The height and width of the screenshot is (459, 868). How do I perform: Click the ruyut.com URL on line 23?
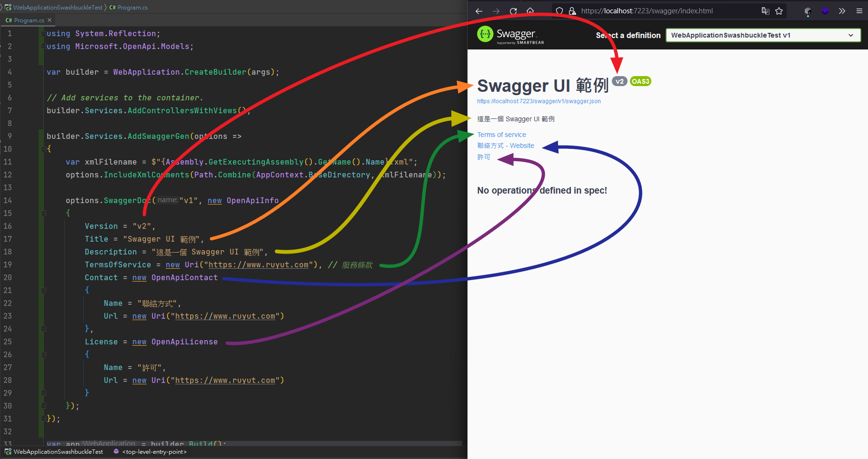pyautogui.click(x=225, y=316)
